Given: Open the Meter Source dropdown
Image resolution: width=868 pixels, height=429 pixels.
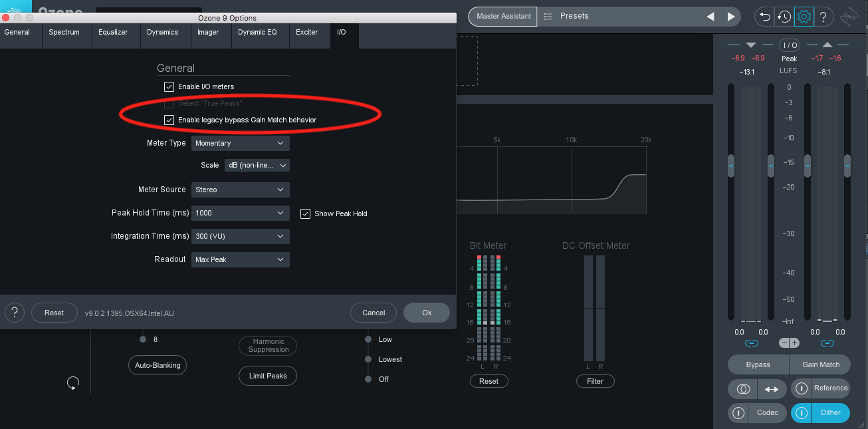Looking at the screenshot, I should [x=241, y=190].
